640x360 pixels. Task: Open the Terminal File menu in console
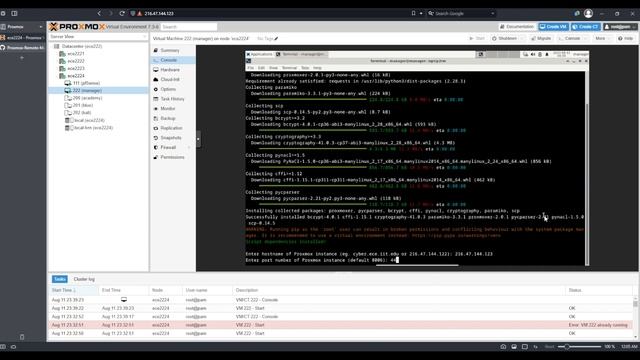pos(250,68)
